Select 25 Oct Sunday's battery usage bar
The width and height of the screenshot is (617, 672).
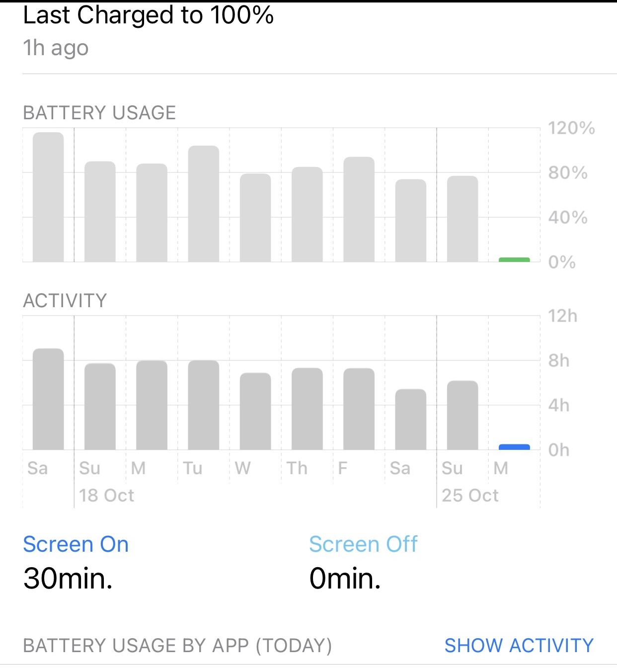click(x=463, y=219)
